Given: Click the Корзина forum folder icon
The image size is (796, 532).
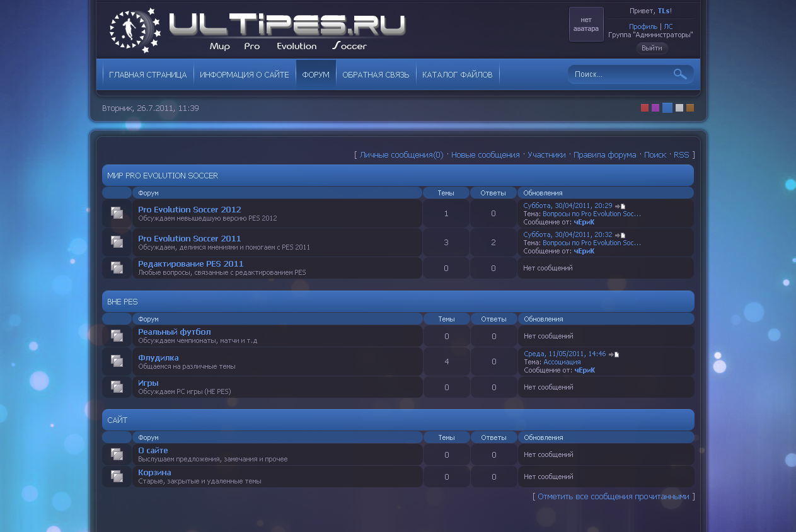Looking at the screenshot, I should pyautogui.click(x=117, y=476).
